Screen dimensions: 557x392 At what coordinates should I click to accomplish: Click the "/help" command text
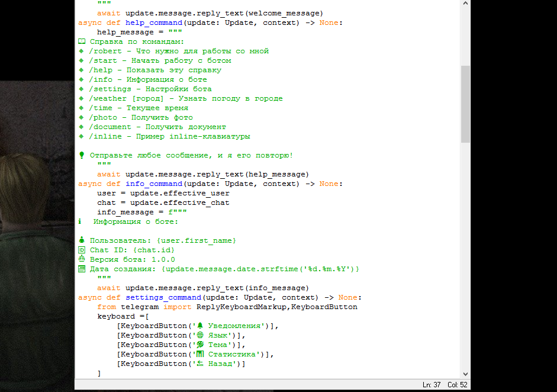[101, 70]
